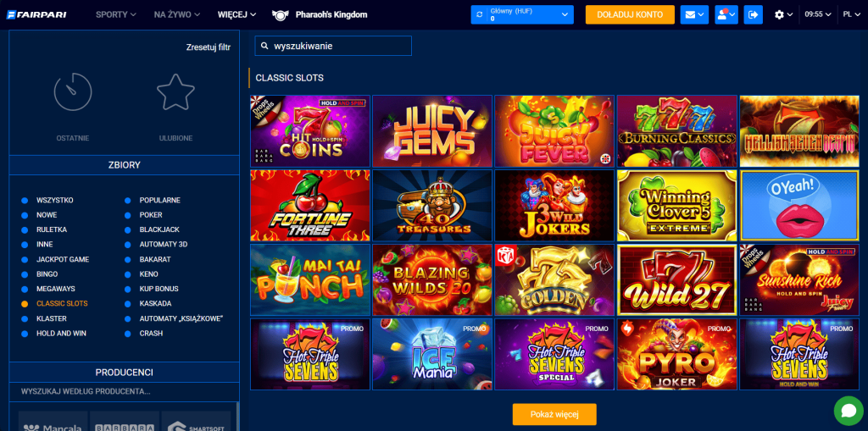Click the Fairpari logo
Viewport: 868px width, 431px height.
36,15
